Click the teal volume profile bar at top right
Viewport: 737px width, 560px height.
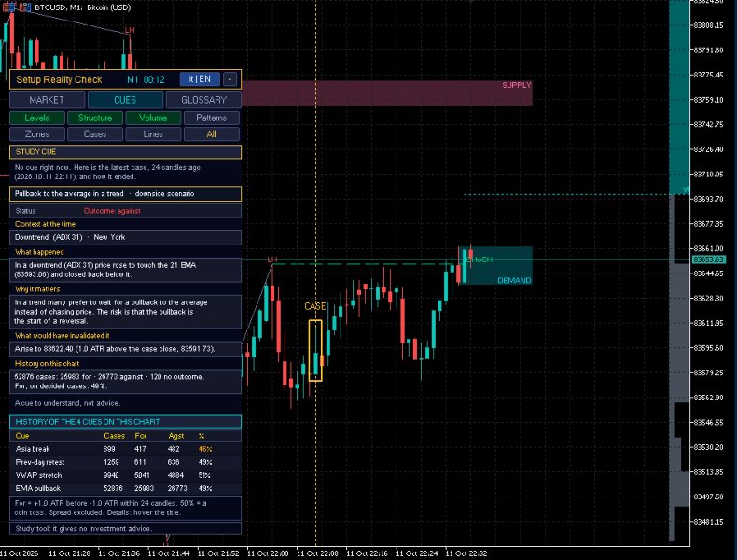pos(679,96)
